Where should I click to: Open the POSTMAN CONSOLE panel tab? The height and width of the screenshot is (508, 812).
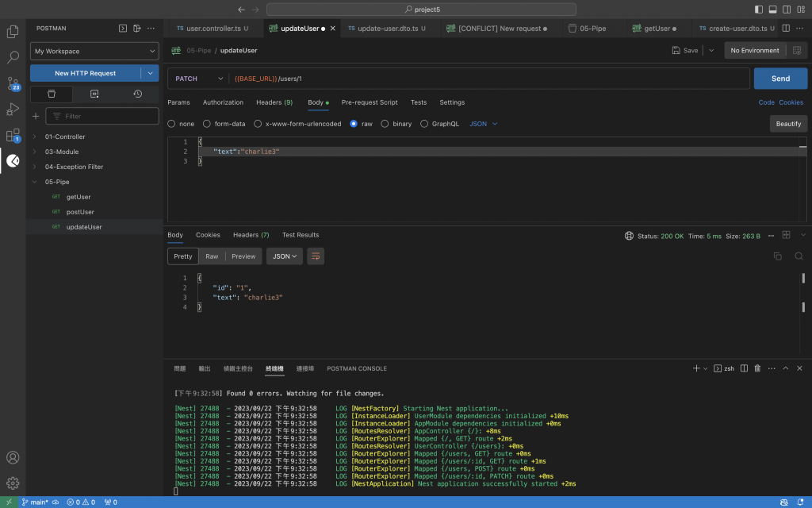pos(357,368)
